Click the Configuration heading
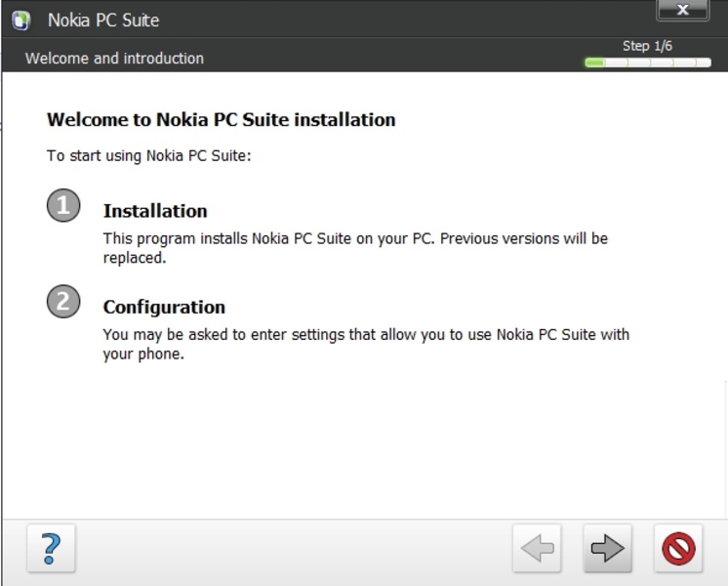 point(164,307)
